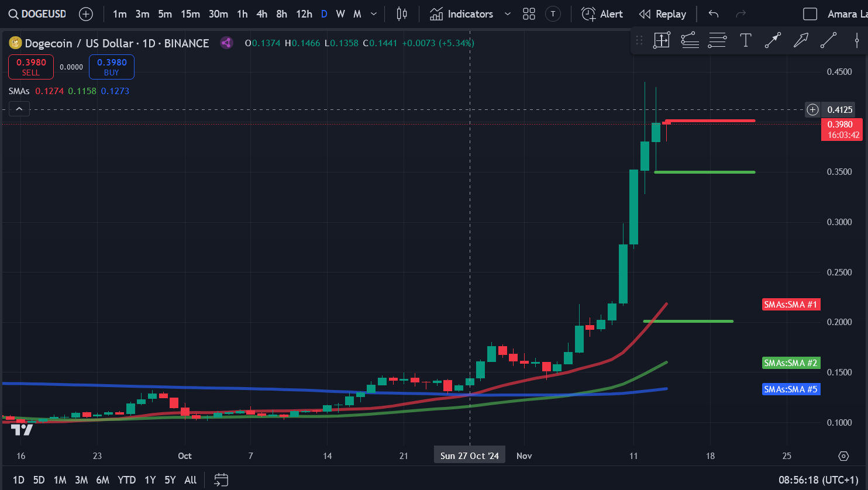
Task: Select the daily D interval
Action: 324,14
